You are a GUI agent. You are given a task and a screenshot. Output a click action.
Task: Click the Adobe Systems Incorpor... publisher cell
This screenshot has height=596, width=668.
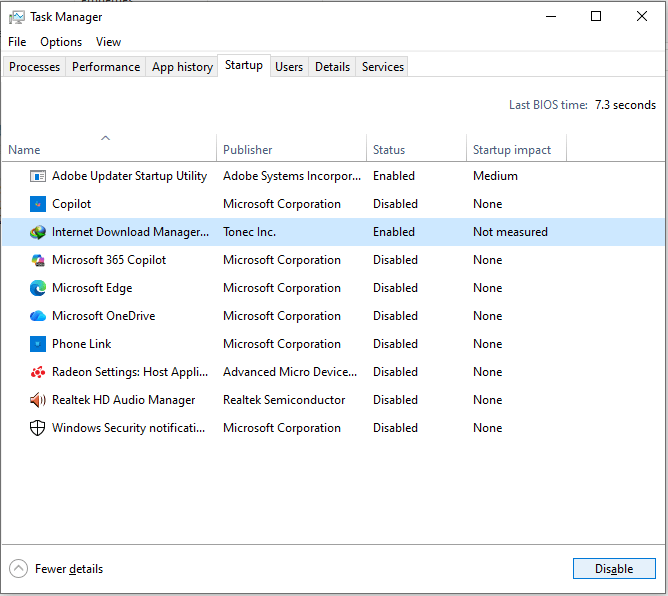coord(292,176)
